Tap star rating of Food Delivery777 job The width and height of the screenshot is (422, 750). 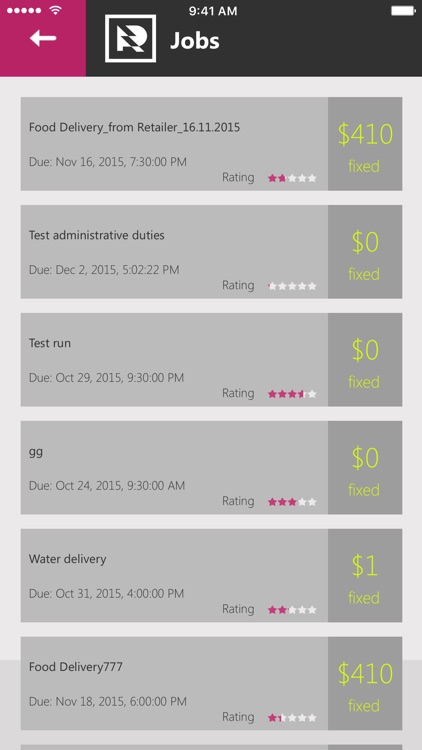tap(292, 718)
